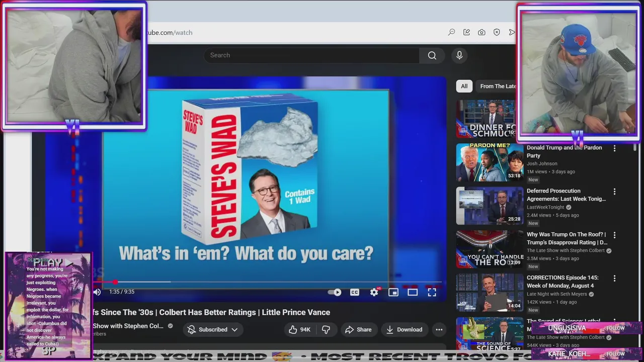Select the All filter chip
The image size is (644, 362).
pos(464,86)
